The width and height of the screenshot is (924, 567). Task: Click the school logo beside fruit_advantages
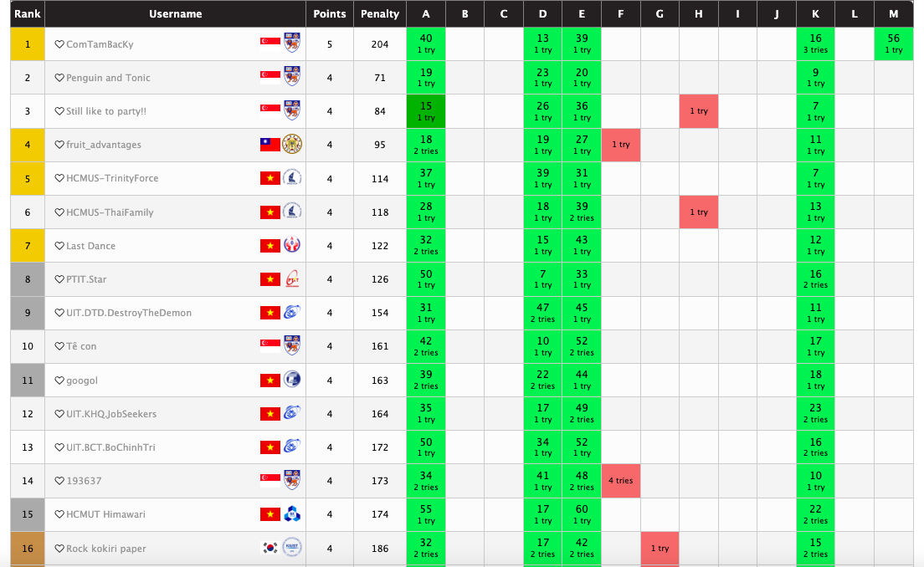tap(291, 145)
